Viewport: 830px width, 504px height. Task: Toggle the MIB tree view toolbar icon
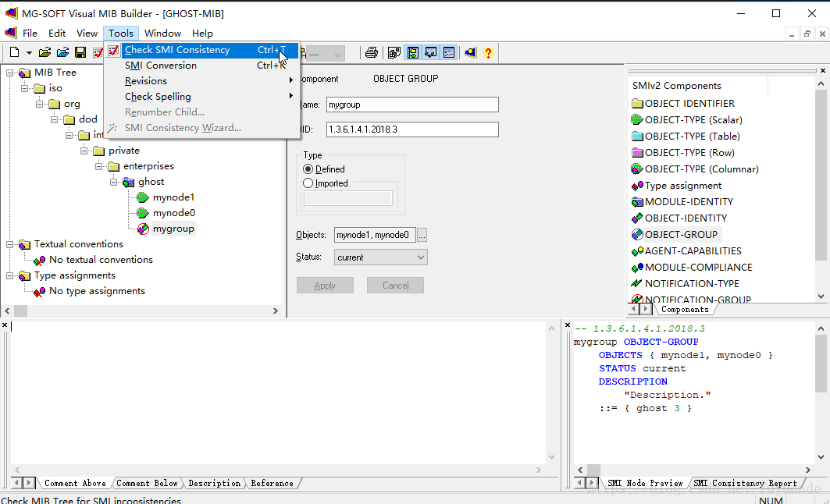(413, 52)
